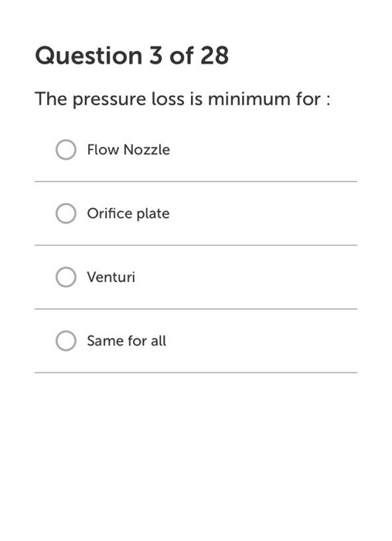
Task: Pick the Same for all radio circle
Action: [x=66, y=341]
